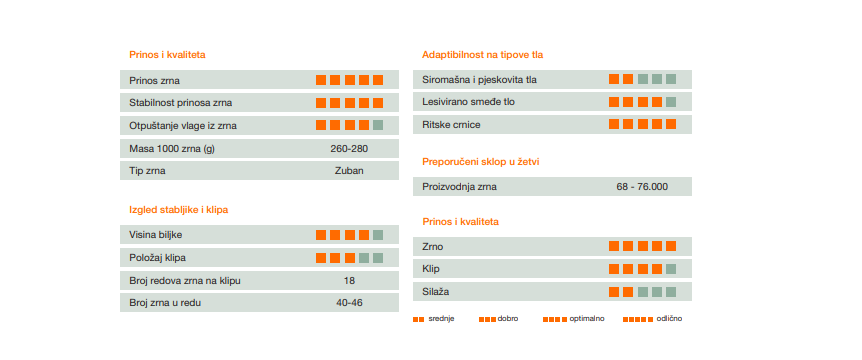The width and height of the screenshot is (862, 360).
Task: Click the odlično legend item
Action: pyautogui.click(x=652, y=319)
